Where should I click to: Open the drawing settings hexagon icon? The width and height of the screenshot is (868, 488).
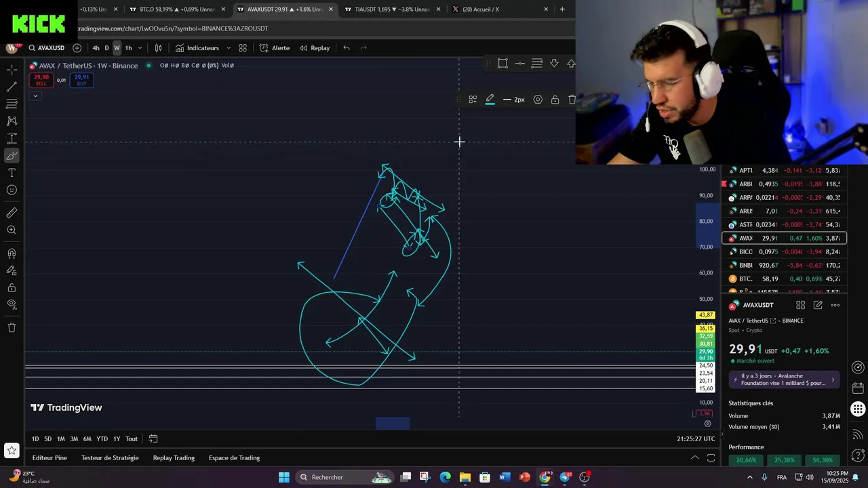538,100
